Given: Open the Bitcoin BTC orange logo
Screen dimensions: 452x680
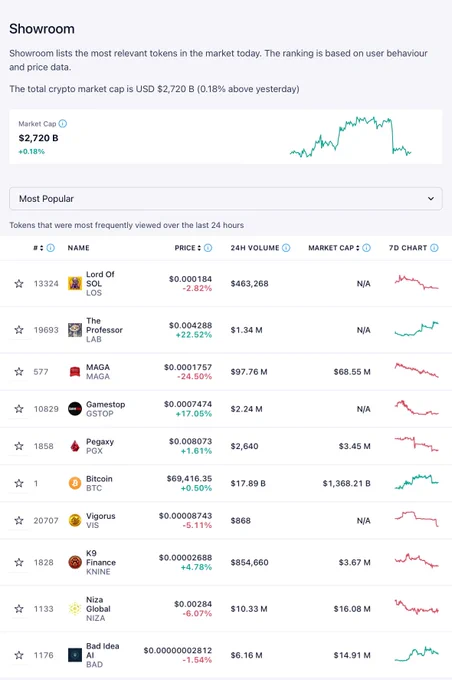Looking at the screenshot, I should click(75, 483).
